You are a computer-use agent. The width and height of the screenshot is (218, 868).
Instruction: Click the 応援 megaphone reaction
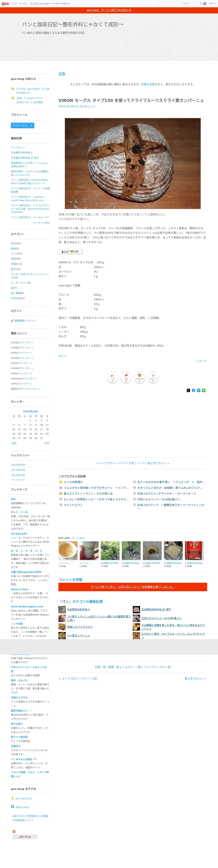126,377
